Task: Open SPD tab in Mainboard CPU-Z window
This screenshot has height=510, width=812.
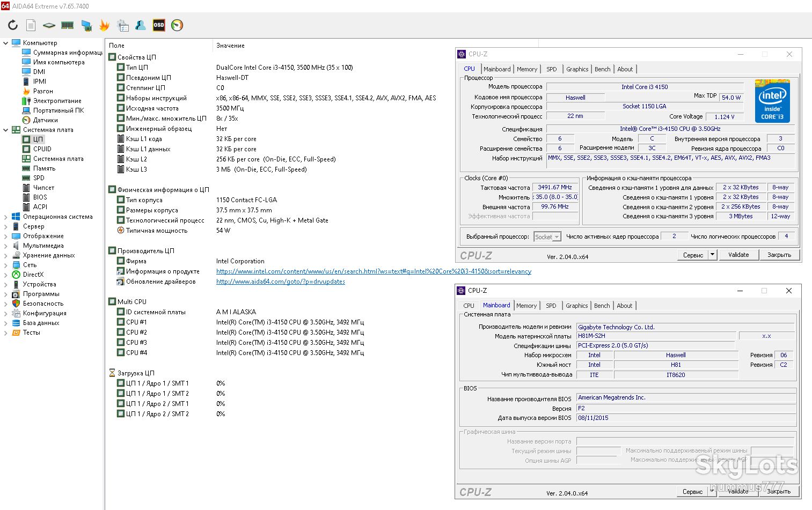Action: [x=551, y=306]
